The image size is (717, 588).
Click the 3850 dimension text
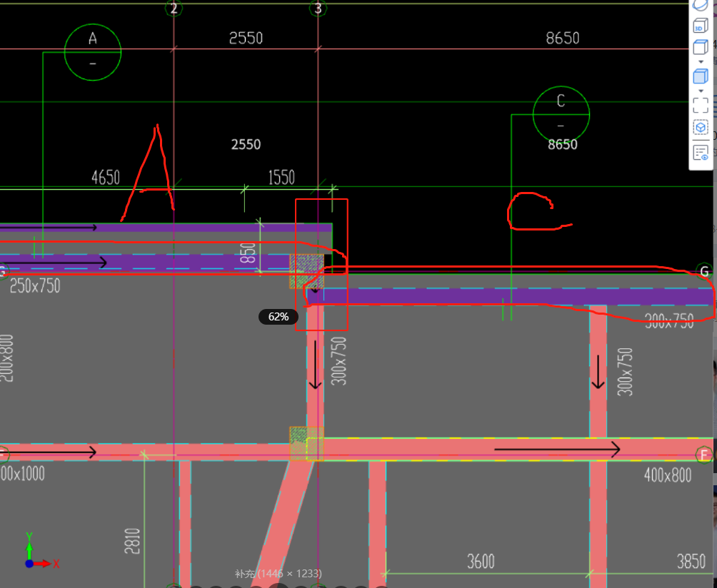(691, 561)
